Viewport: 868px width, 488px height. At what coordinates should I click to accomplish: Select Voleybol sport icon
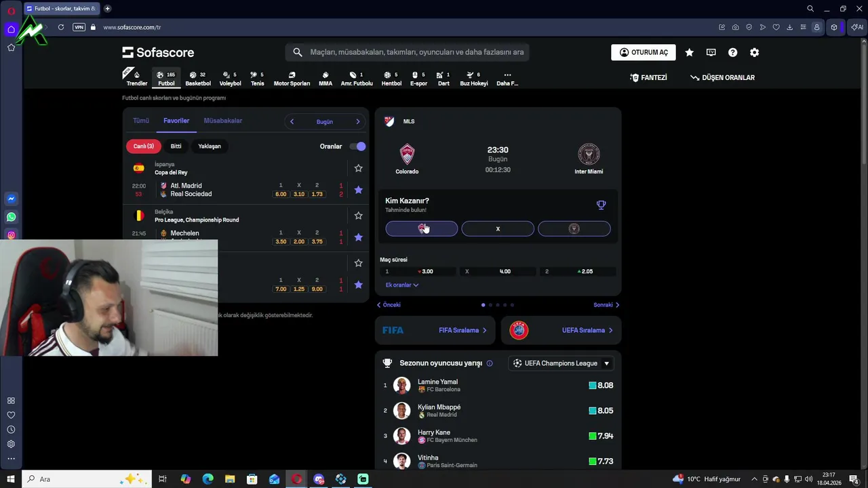coord(230,79)
